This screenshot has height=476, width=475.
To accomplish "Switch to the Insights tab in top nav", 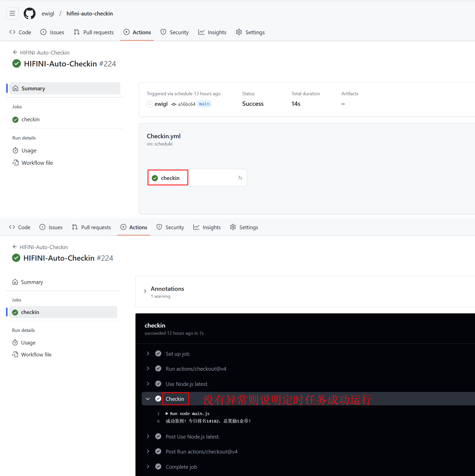I will coord(212,32).
